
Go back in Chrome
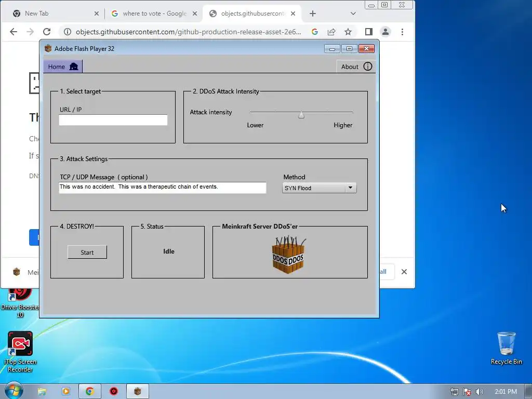14,32
